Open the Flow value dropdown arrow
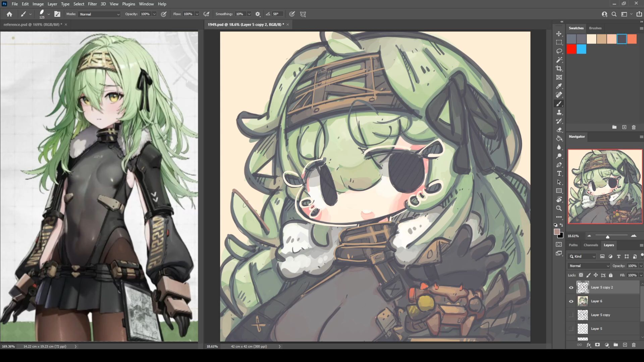Image resolution: width=644 pixels, height=362 pixels. pos(197,14)
